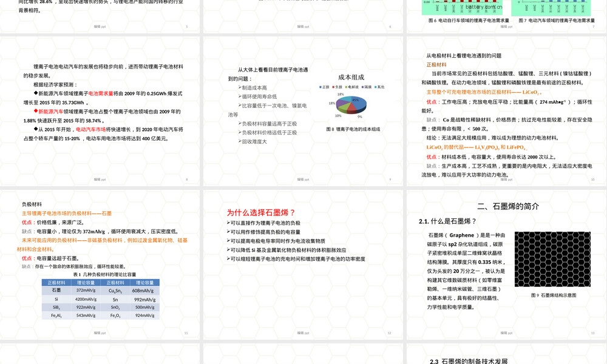
Task: Click the red text 电动汽车市场
Action: tap(90, 130)
